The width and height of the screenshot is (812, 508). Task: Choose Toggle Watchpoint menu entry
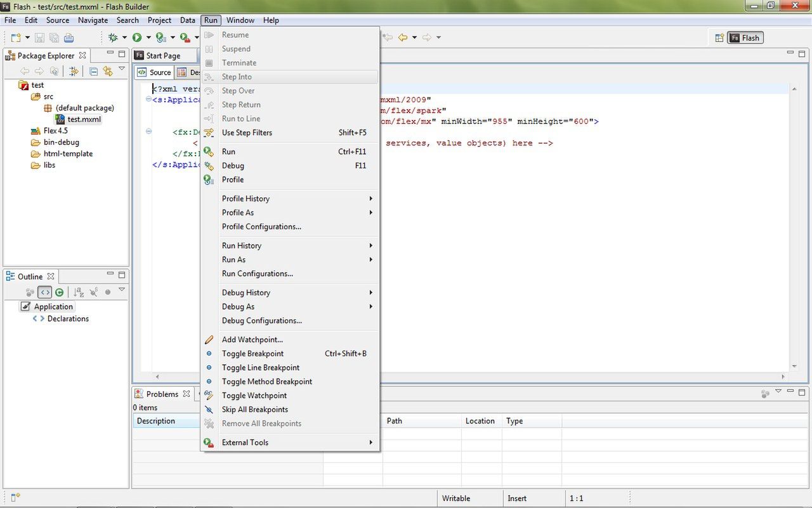(x=290, y=396)
